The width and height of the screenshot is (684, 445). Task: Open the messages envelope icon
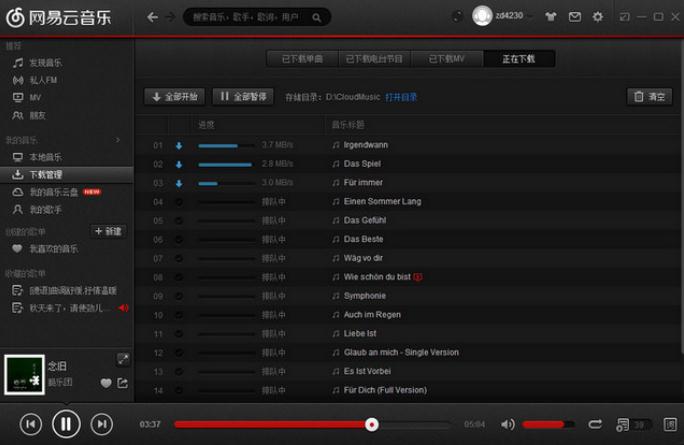pos(575,17)
